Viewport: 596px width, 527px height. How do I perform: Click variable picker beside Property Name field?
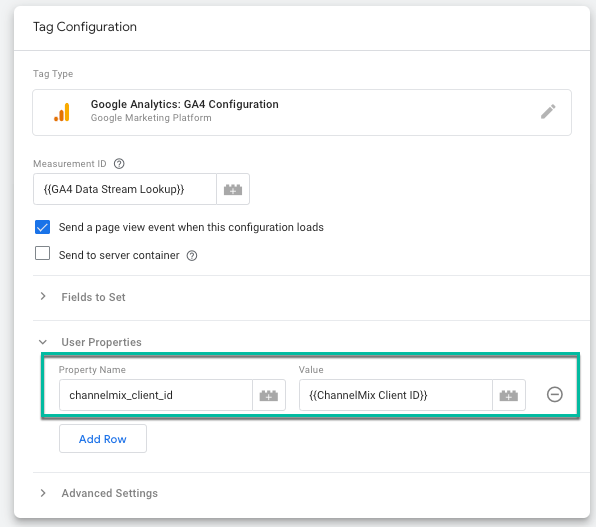tap(269, 395)
